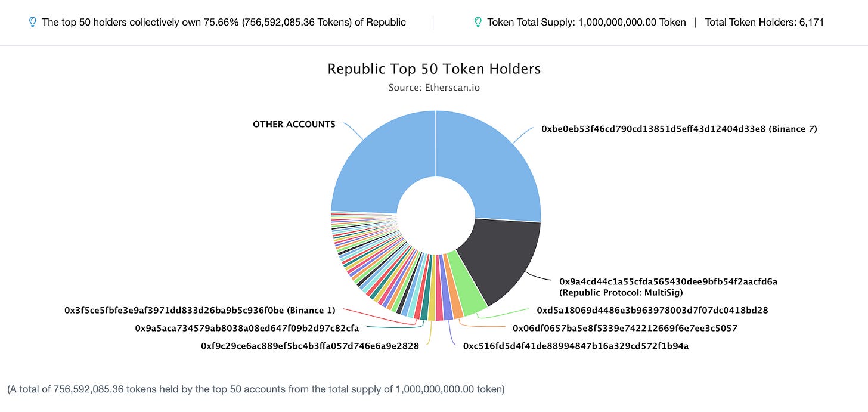The height and width of the screenshot is (412, 868).
Task: Click the 0x9a5aca734579ab8038a08ed647f09b2d97c82cfa label
Action: tap(247, 328)
